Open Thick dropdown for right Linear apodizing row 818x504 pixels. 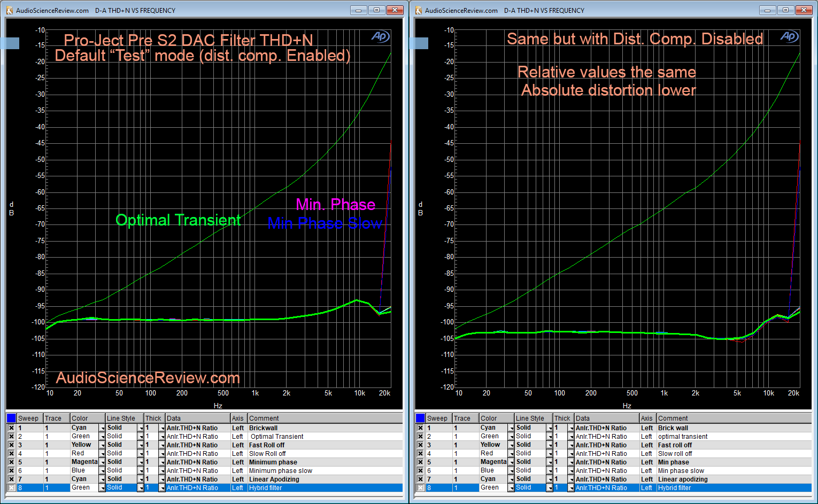(571, 479)
